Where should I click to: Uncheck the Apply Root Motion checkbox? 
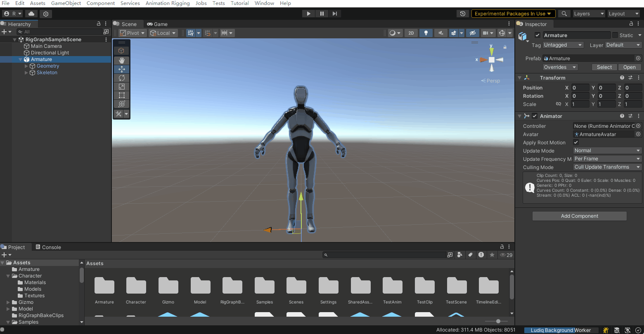pyautogui.click(x=576, y=142)
